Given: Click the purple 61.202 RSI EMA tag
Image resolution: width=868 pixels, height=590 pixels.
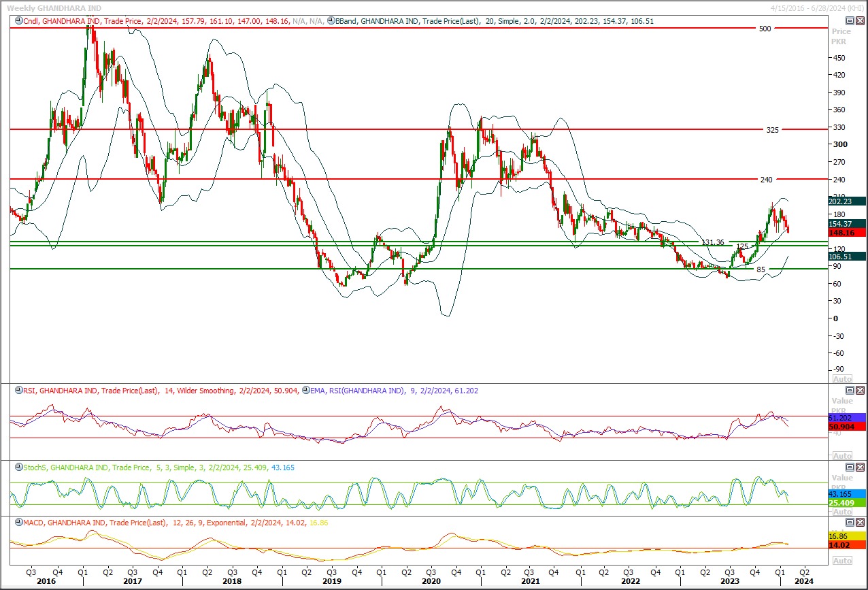Looking at the screenshot, I should pyautogui.click(x=846, y=418).
